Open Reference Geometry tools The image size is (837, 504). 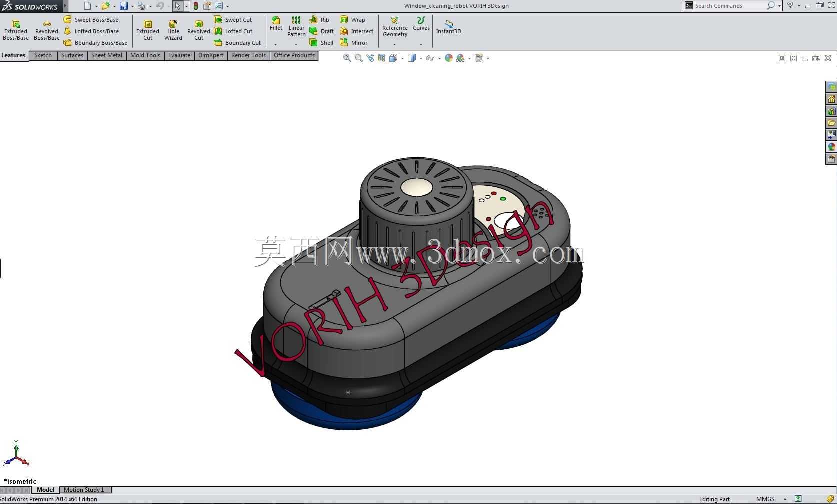[395, 27]
